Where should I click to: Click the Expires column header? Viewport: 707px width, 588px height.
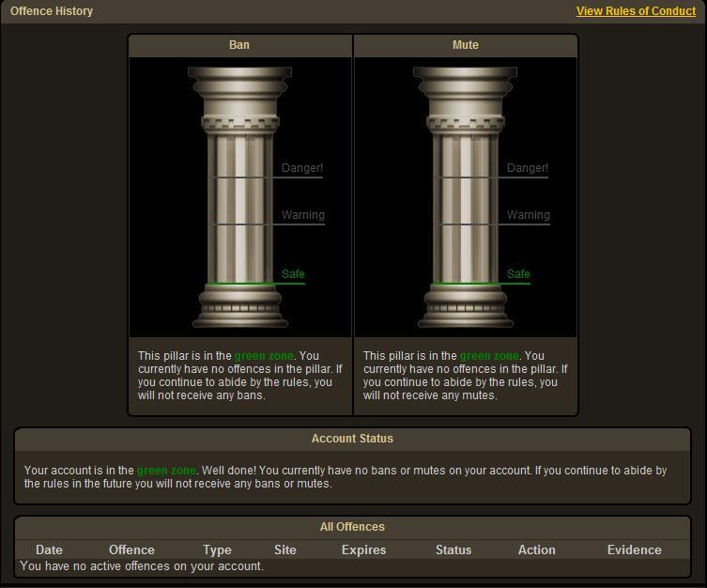click(364, 549)
